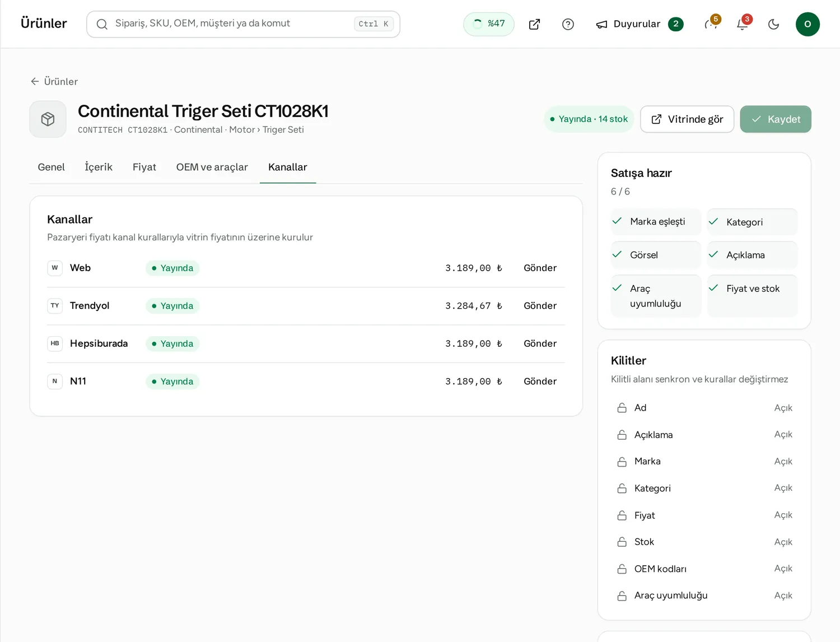Click the N11 channel N icon
This screenshot has height=642, width=840.
(55, 382)
